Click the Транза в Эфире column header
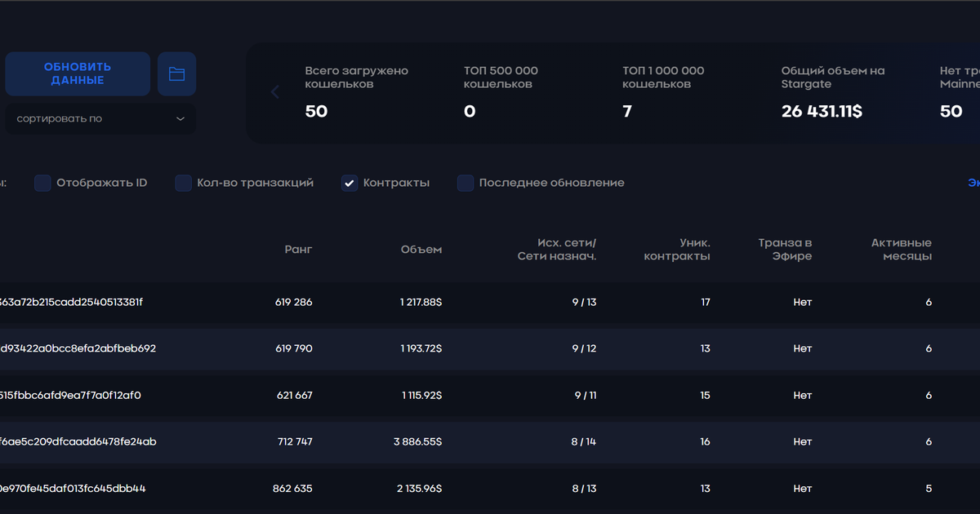The width and height of the screenshot is (980, 514). (785, 250)
